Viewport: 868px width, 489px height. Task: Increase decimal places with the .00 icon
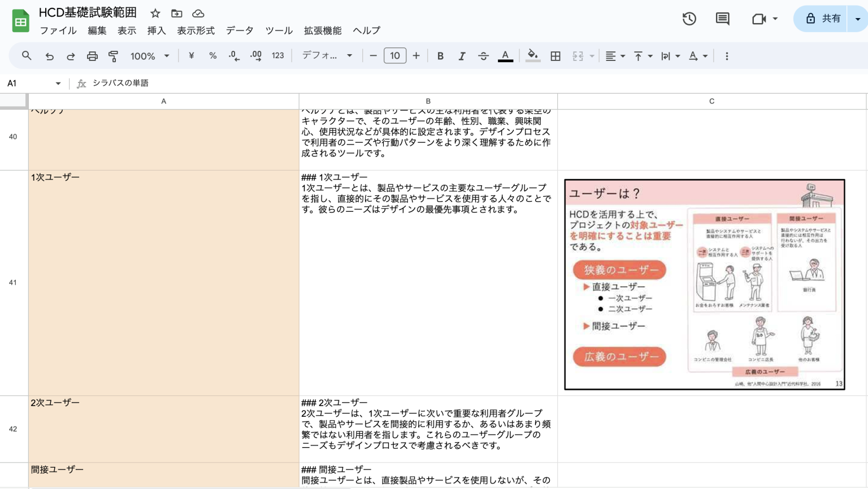click(x=255, y=56)
